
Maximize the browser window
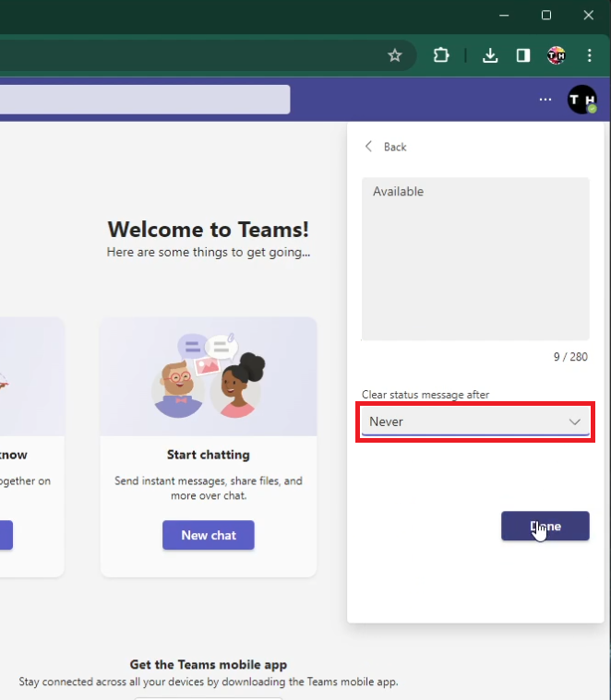point(546,16)
